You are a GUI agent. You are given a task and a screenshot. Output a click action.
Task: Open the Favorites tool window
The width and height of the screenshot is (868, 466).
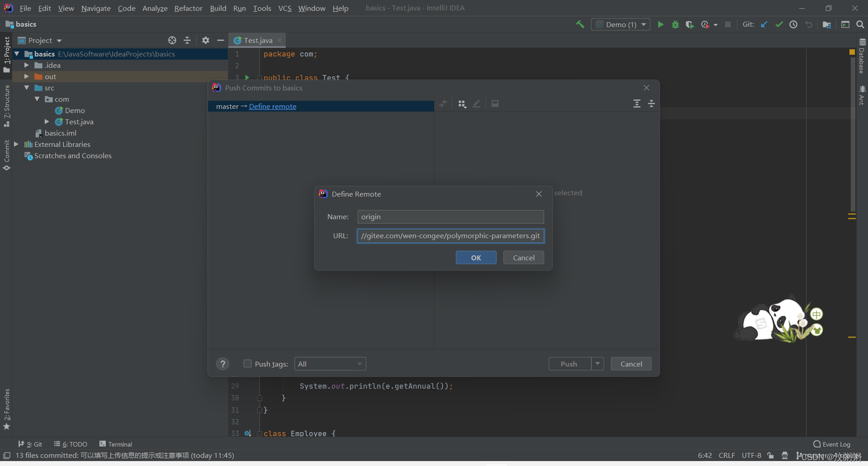pyautogui.click(x=7, y=409)
